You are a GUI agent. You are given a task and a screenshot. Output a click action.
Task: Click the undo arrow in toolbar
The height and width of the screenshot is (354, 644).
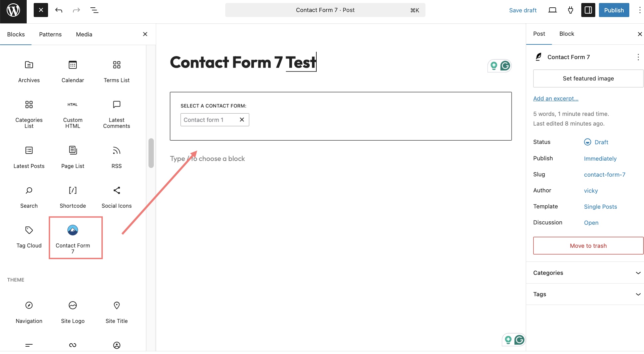[59, 10]
